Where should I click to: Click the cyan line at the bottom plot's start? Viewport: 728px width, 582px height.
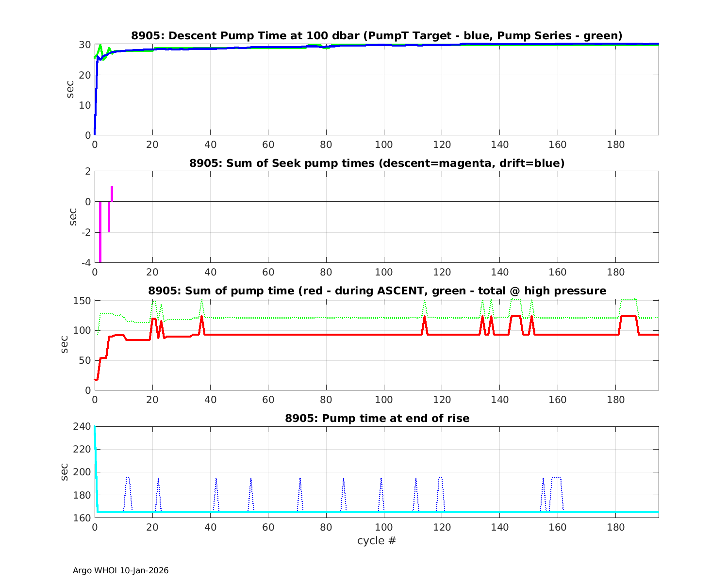[x=96, y=461]
